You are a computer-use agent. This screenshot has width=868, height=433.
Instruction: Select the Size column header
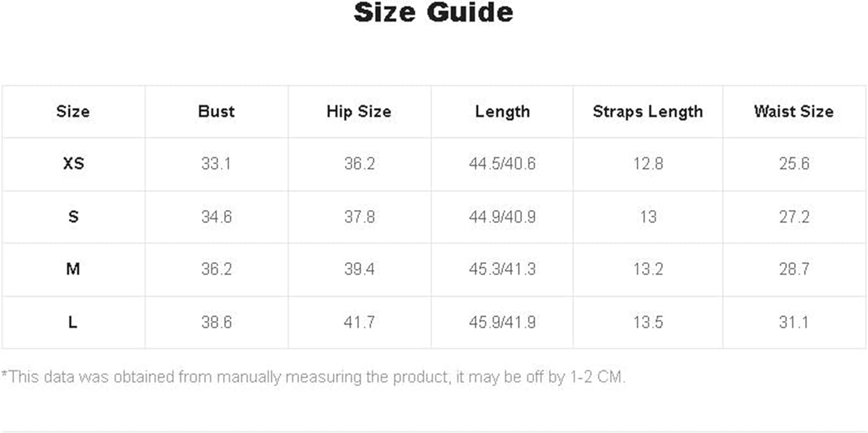pos(73,112)
